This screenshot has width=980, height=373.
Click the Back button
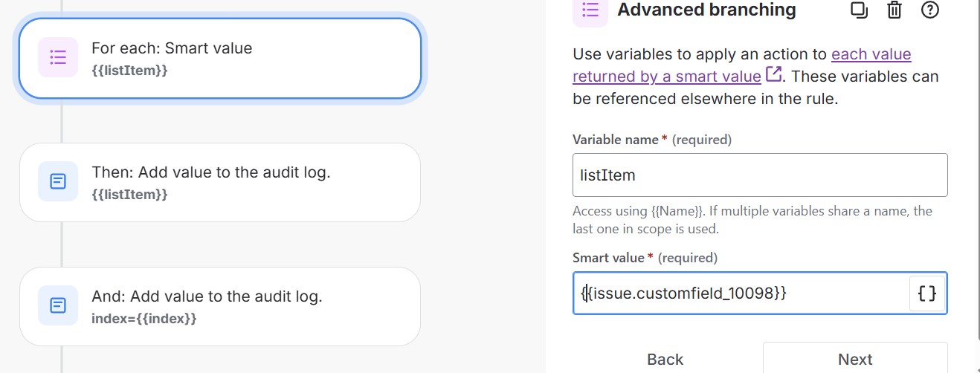coord(665,360)
